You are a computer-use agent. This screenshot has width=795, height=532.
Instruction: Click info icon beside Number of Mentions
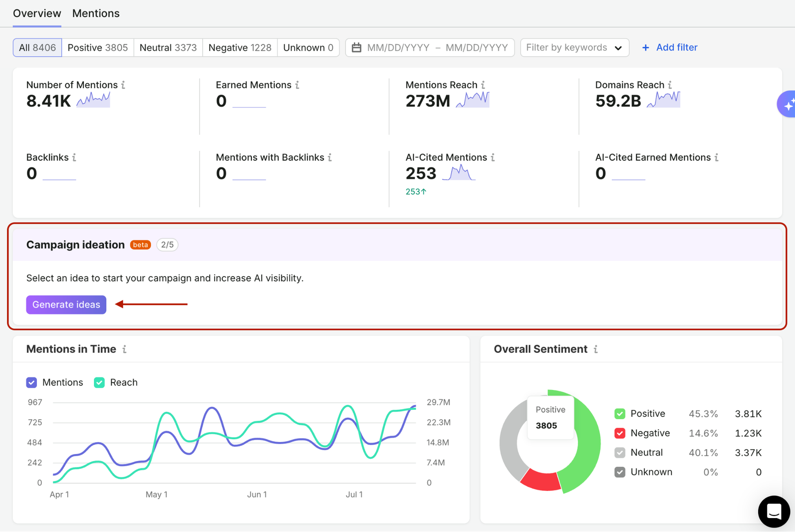(x=123, y=85)
